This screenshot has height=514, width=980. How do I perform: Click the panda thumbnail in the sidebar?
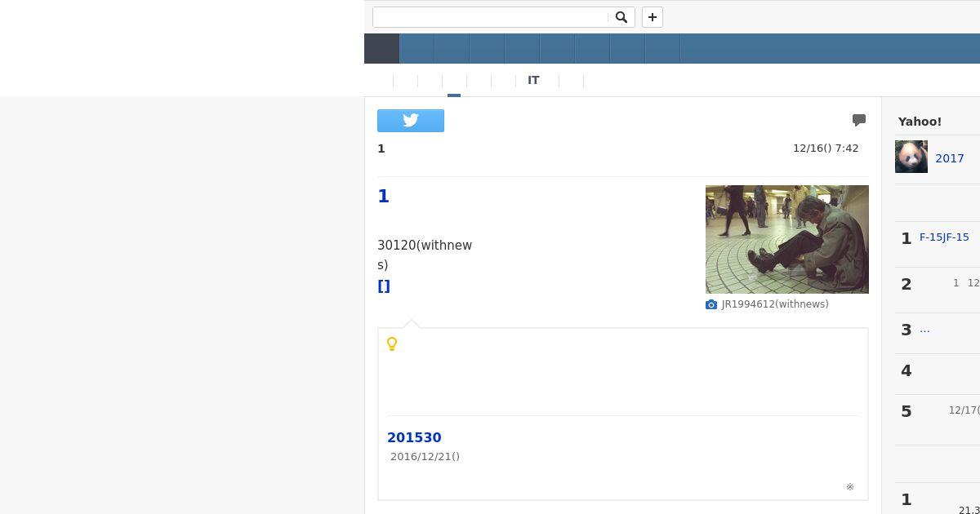911,157
